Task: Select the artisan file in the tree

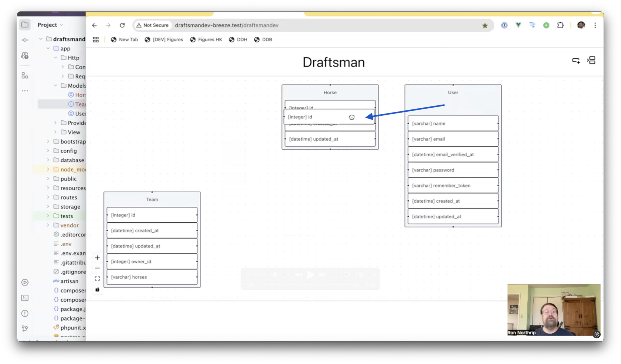Action: click(69, 281)
